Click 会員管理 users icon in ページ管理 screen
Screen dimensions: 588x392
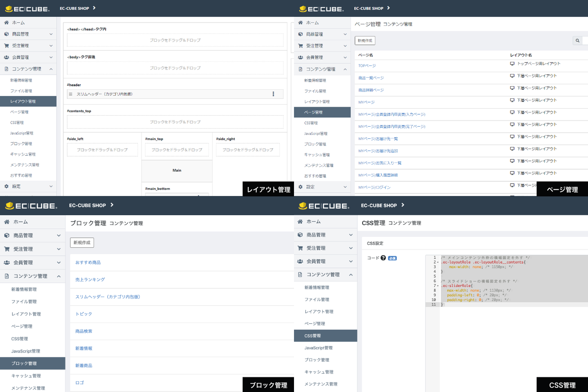[301, 58]
